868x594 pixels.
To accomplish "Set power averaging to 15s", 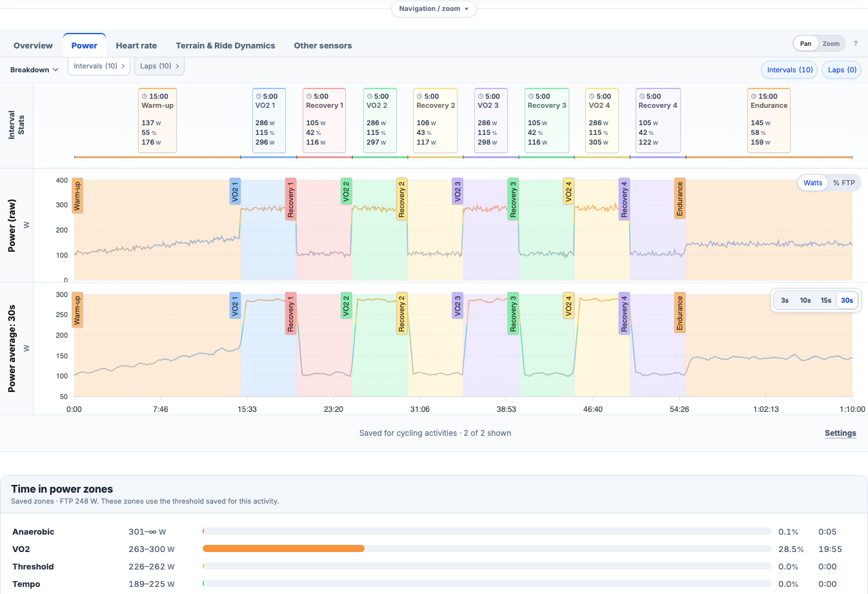I will click(x=826, y=300).
